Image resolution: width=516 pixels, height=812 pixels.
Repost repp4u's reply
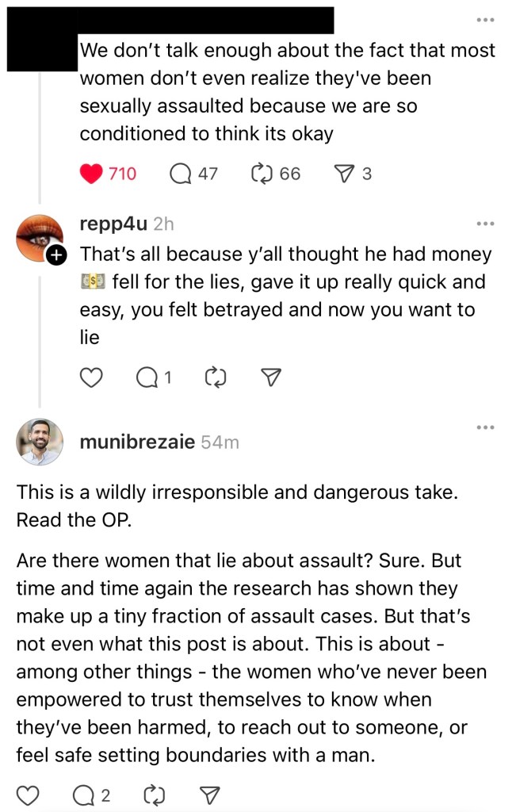click(x=216, y=378)
